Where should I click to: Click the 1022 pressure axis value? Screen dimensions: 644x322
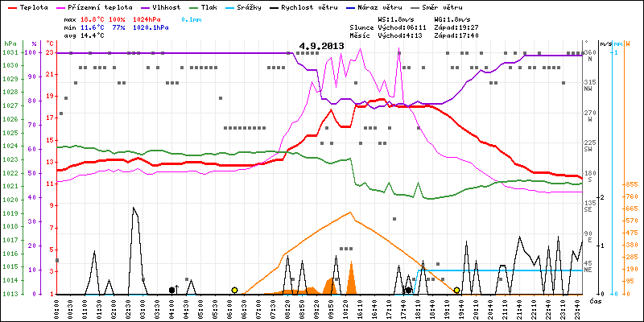[10, 173]
